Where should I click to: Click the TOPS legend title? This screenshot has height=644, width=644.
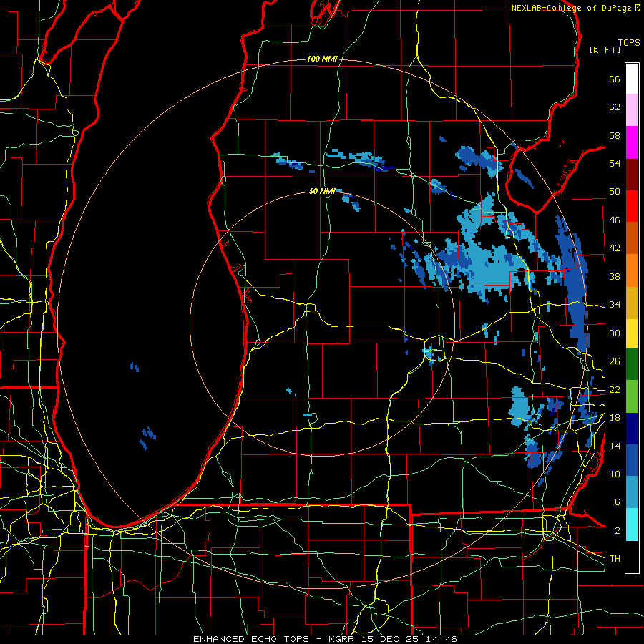click(x=629, y=43)
